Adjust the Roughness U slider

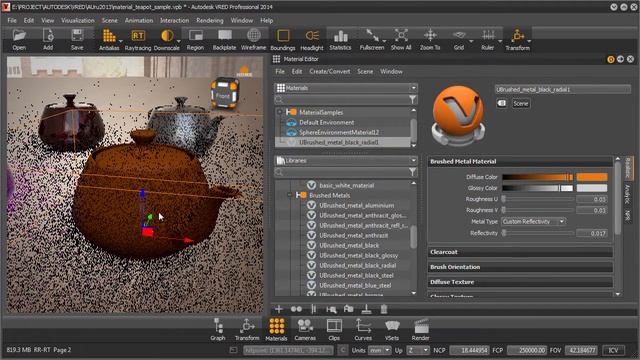click(x=538, y=199)
